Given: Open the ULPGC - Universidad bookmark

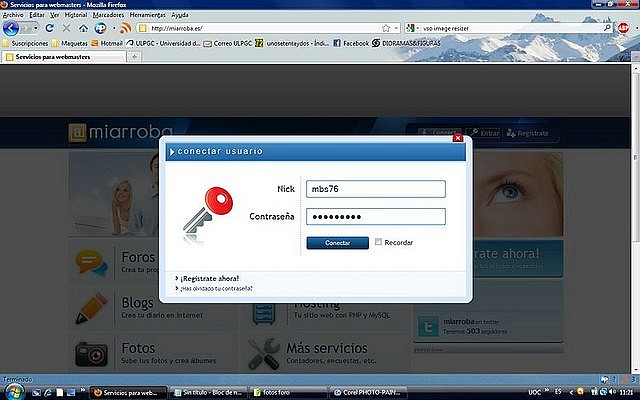Looking at the screenshot, I should tap(163, 43).
